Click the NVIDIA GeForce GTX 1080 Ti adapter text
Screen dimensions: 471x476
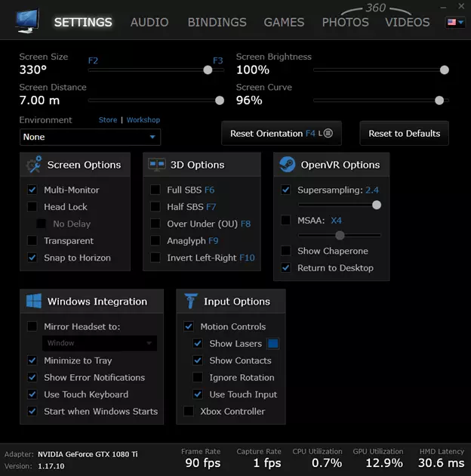coord(88,454)
